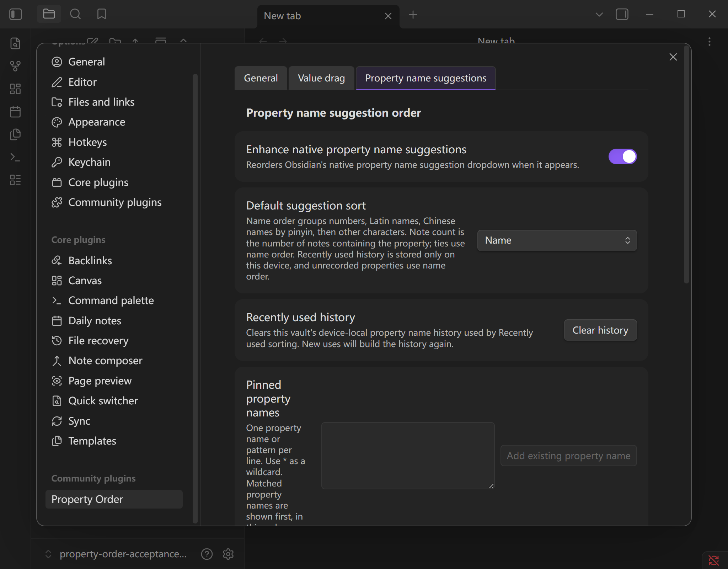
Task: Open General settings section
Action: (114, 62)
